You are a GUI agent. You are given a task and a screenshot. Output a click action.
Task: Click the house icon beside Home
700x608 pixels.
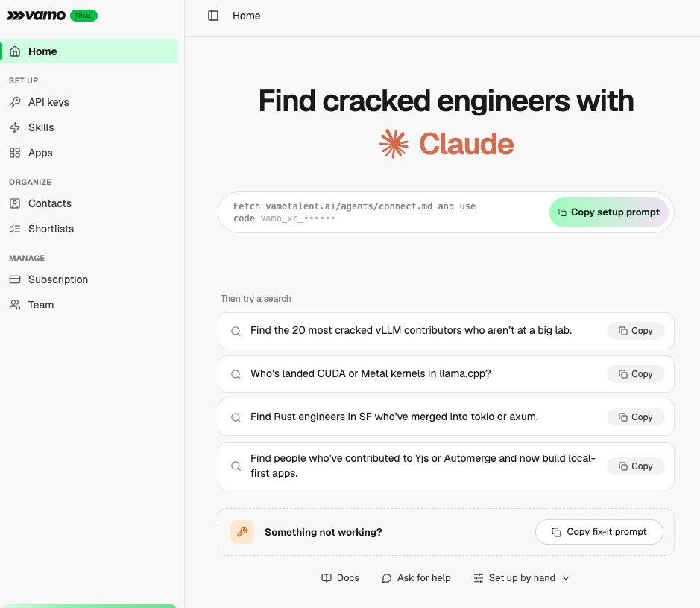coord(15,51)
